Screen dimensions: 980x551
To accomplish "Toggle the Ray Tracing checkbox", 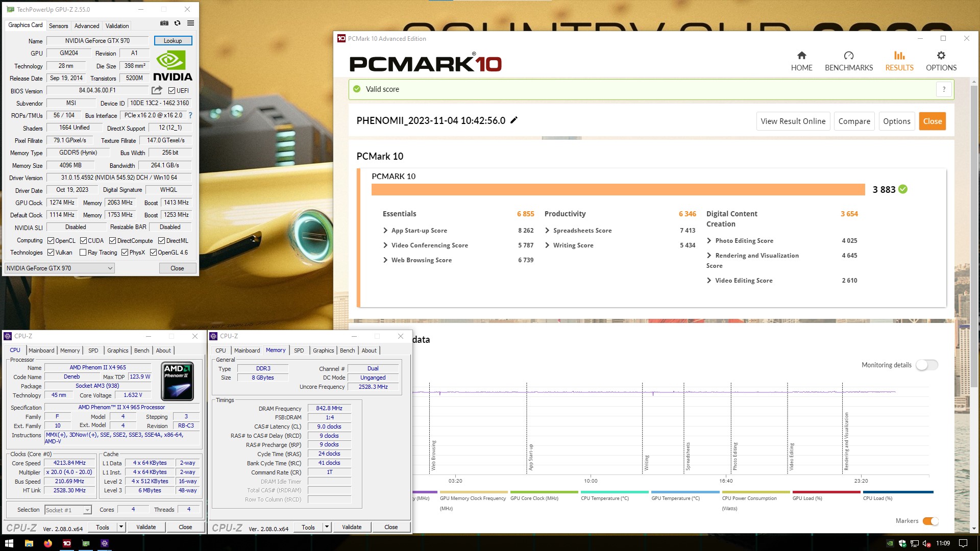I will coord(83,253).
